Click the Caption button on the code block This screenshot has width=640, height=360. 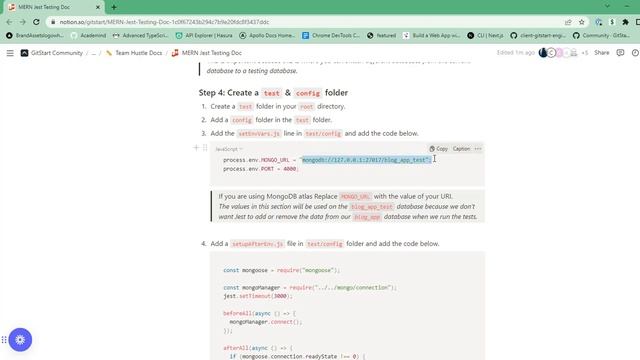tap(461, 149)
